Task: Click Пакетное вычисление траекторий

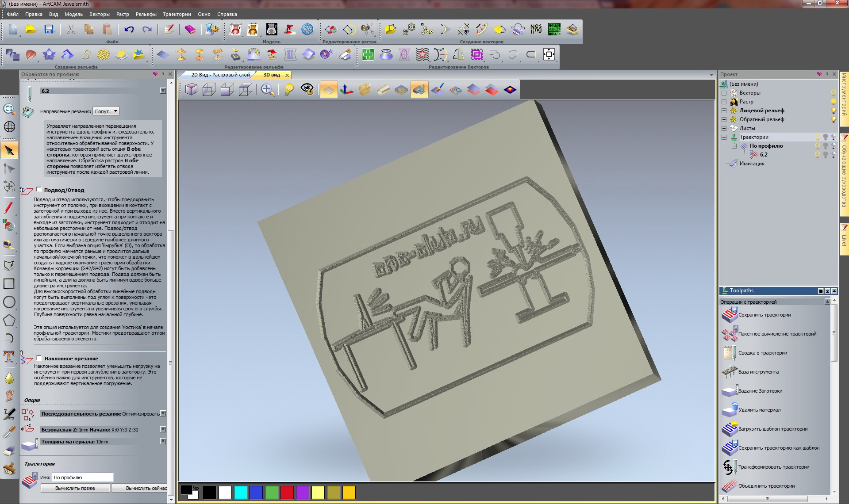Action: coord(777,334)
